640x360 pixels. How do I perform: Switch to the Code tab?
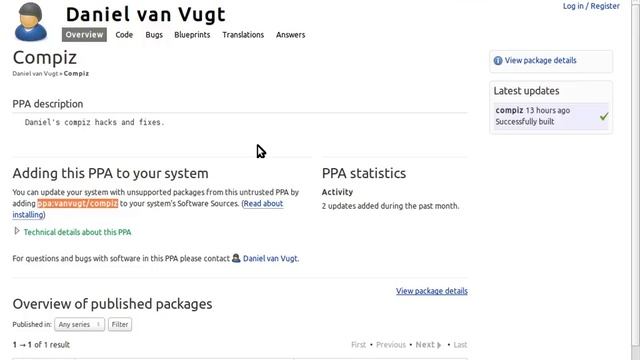coord(124,35)
